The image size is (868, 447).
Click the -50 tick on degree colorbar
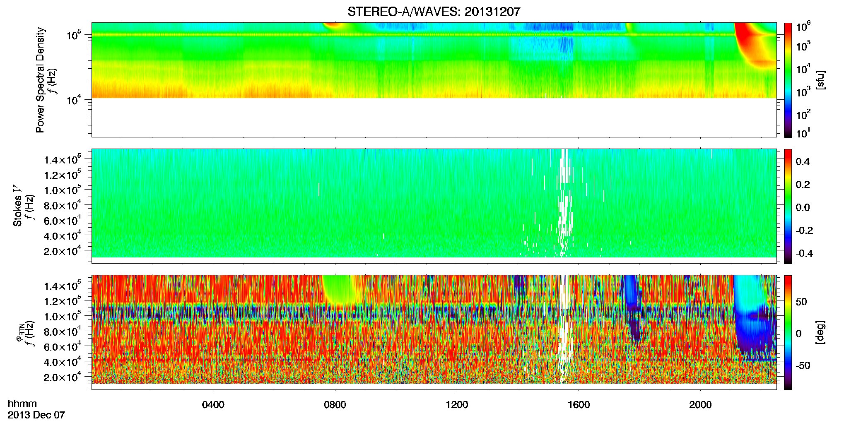coord(803,365)
